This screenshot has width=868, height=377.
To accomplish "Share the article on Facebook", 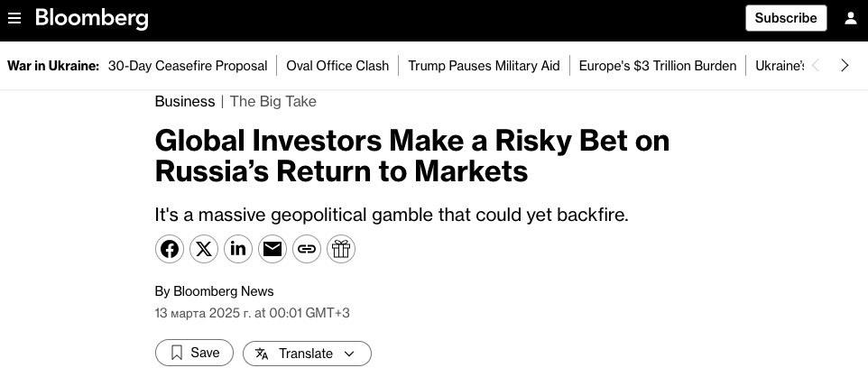I will [x=170, y=249].
